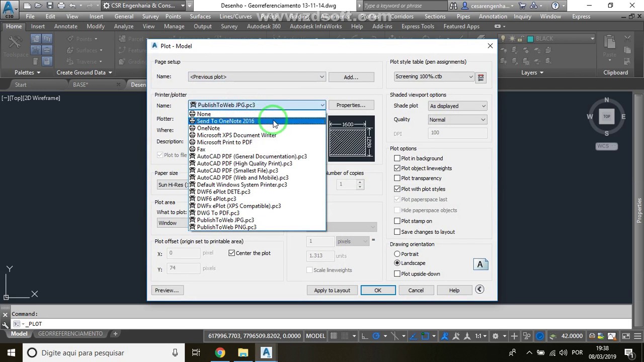Open the Shade plot As displayed dropdown

457,106
